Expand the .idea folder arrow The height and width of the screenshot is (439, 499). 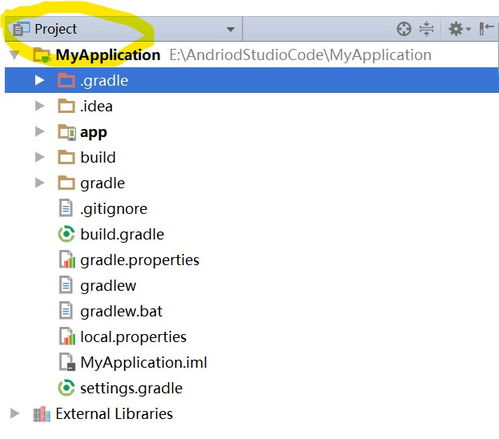pyautogui.click(x=40, y=106)
